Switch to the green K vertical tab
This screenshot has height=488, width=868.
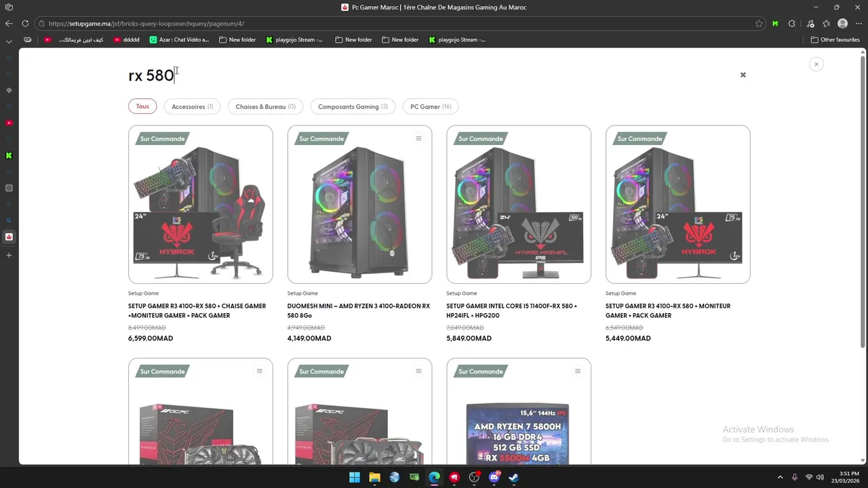pyautogui.click(x=9, y=155)
